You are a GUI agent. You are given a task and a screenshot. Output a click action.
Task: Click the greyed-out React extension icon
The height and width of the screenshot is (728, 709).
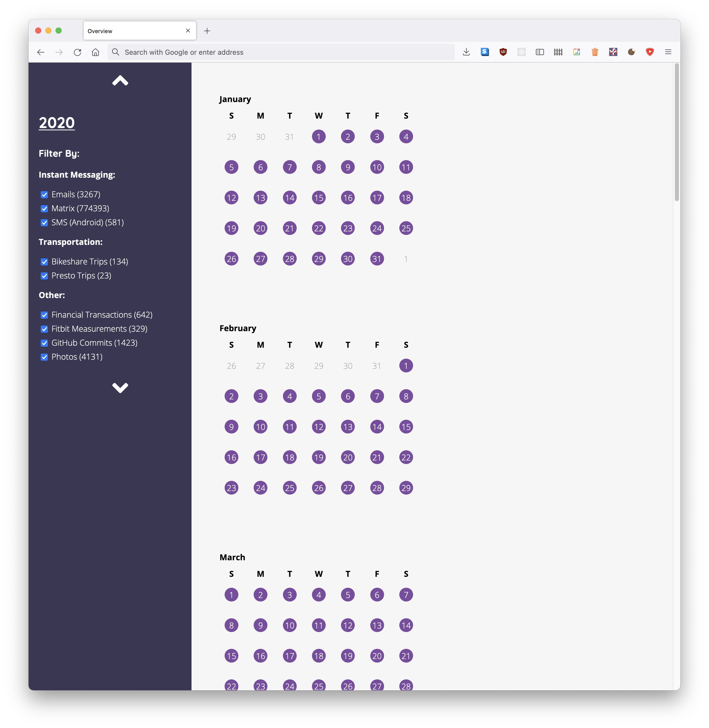click(x=521, y=52)
